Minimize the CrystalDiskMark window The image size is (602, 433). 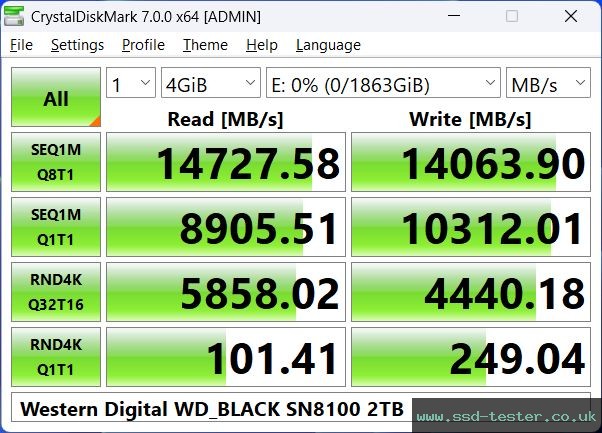pos(454,16)
